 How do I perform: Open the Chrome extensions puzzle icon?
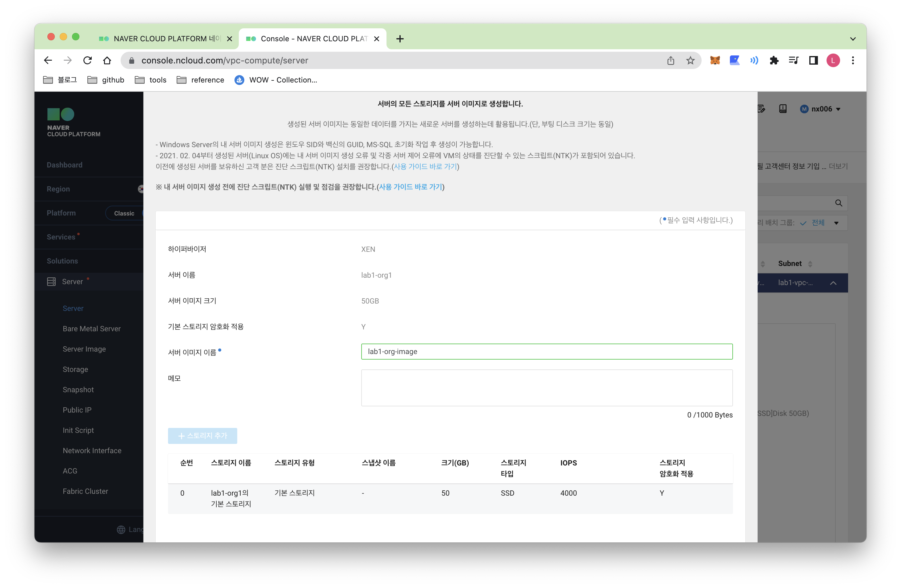[x=774, y=61]
